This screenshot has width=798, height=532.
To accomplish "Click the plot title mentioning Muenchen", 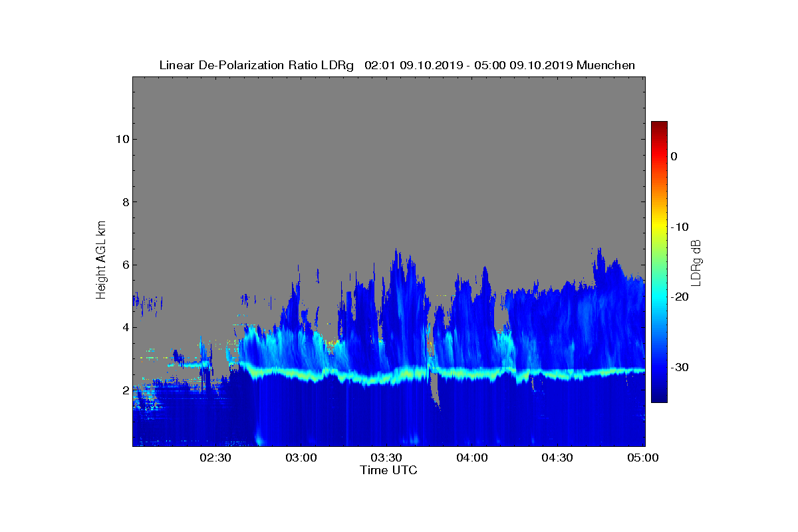I will (x=397, y=65).
